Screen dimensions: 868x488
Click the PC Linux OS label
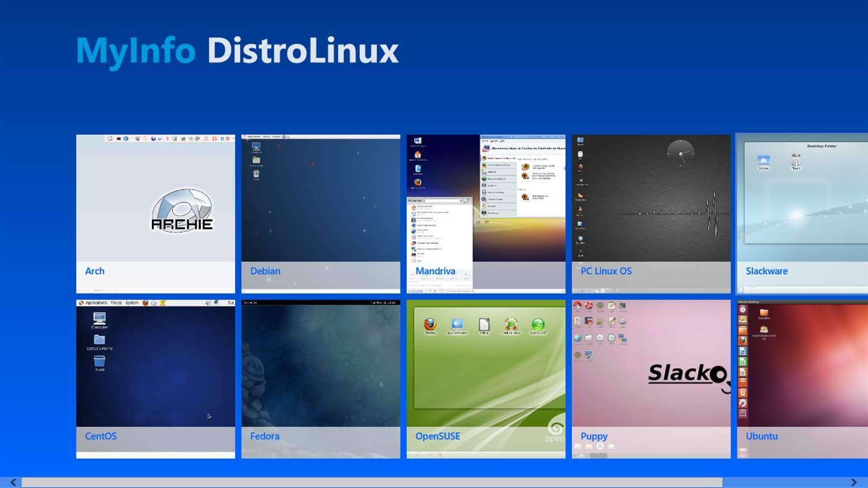(x=606, y=271)
